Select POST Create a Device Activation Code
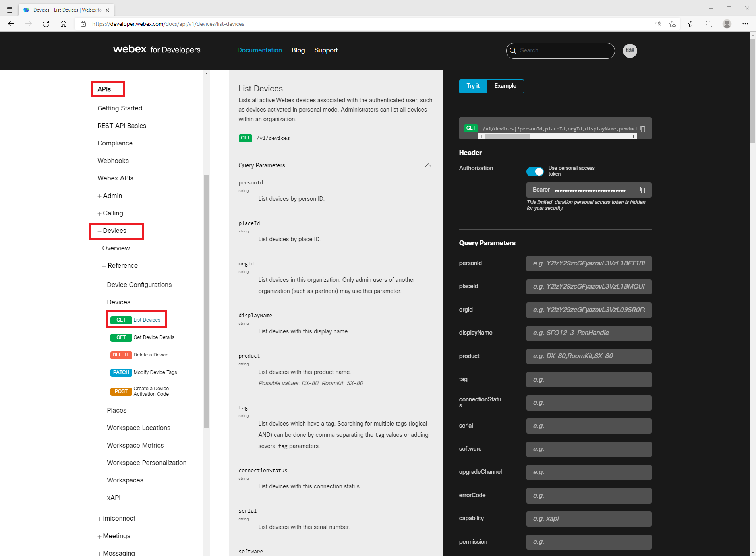The width and height of the screenshot is (756, 556). point(140,391)
